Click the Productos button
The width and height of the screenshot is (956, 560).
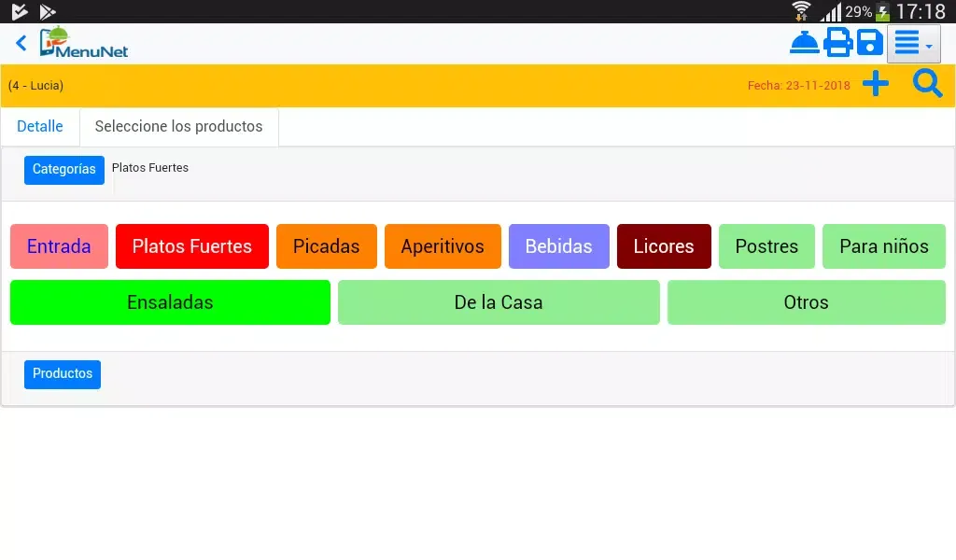coord(63,373)
